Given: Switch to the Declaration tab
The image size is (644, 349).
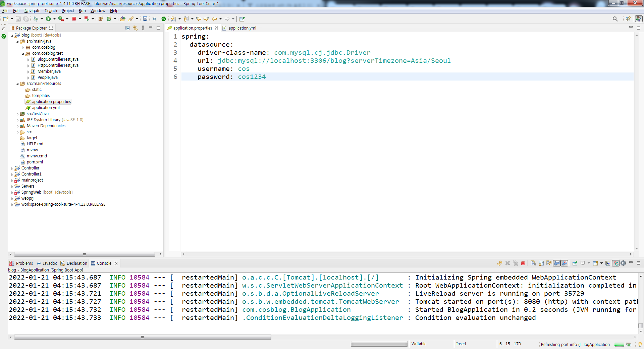Looking at the screenshot, I should [x=74, y=263].
